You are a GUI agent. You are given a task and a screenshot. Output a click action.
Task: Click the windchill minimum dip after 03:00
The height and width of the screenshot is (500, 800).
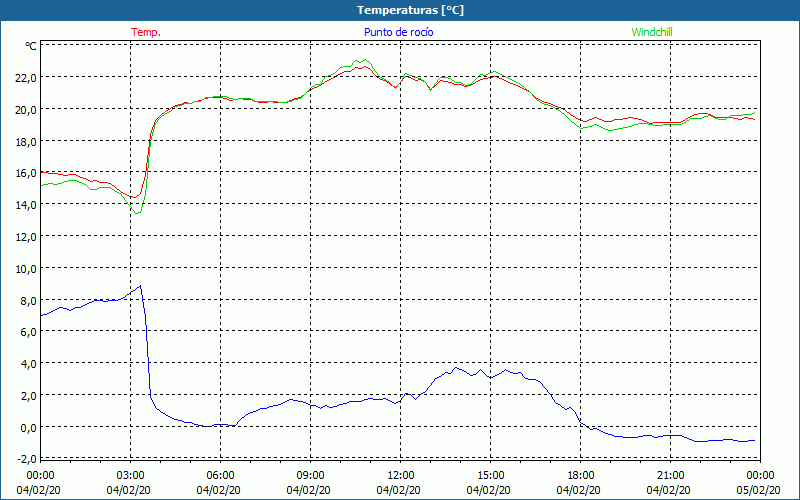[137, 213]
